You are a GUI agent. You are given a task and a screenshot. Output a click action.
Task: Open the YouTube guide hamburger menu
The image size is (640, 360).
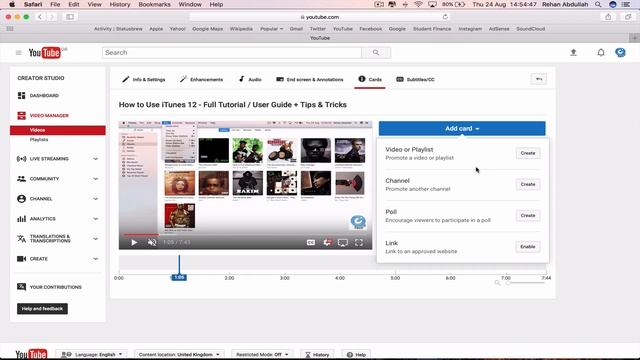18,53
